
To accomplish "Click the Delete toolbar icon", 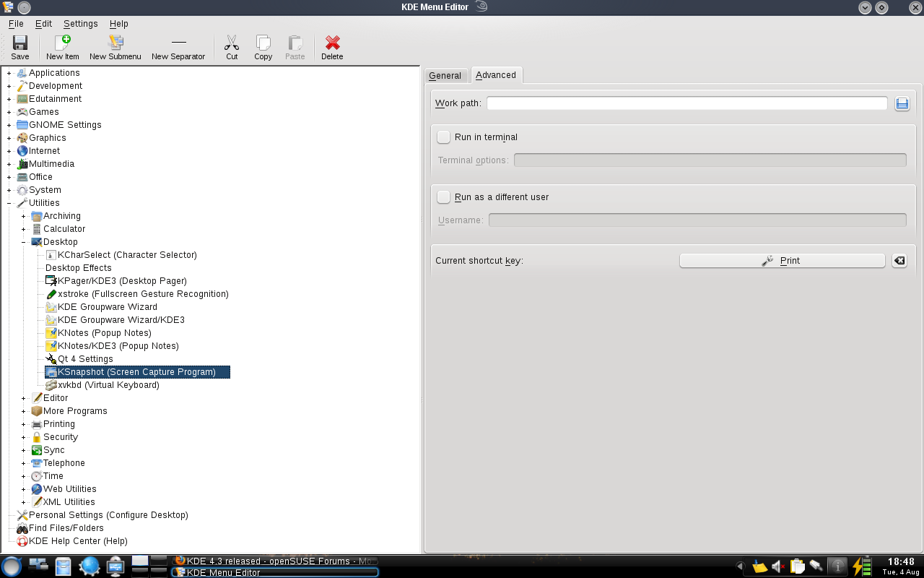I will 332,48.
